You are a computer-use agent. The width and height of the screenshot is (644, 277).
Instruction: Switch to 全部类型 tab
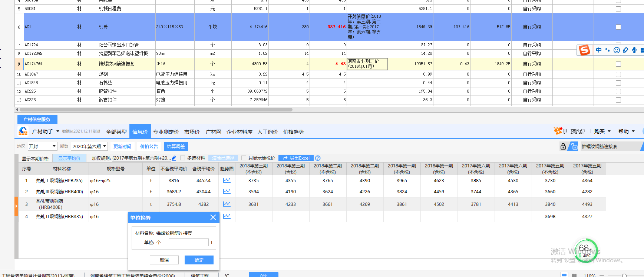[116, 132]
